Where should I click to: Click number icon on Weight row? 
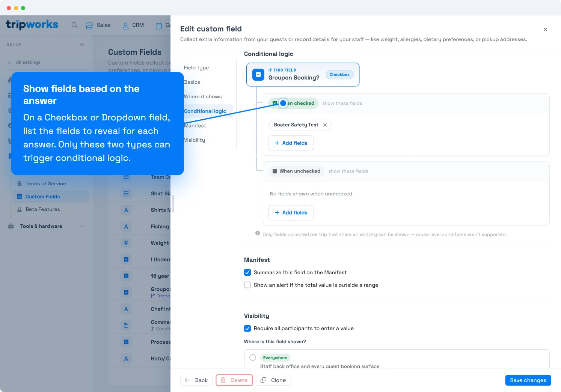pos(126,243)
